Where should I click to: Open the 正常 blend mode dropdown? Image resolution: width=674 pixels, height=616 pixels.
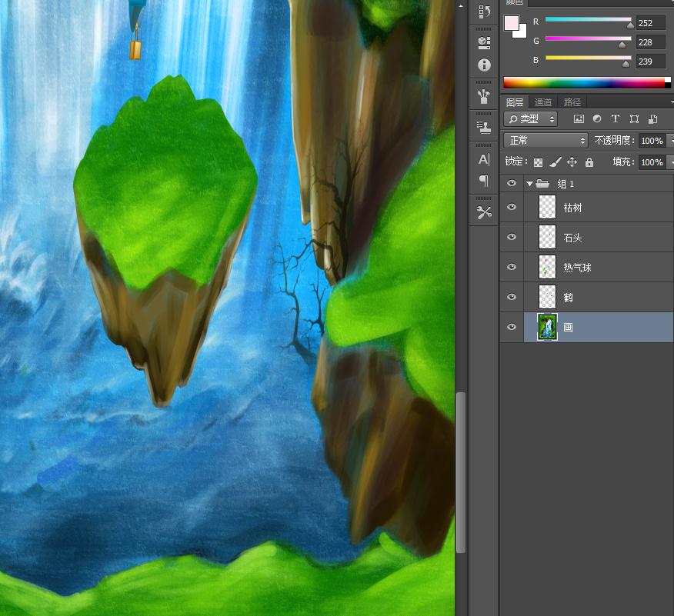[546, 141]
